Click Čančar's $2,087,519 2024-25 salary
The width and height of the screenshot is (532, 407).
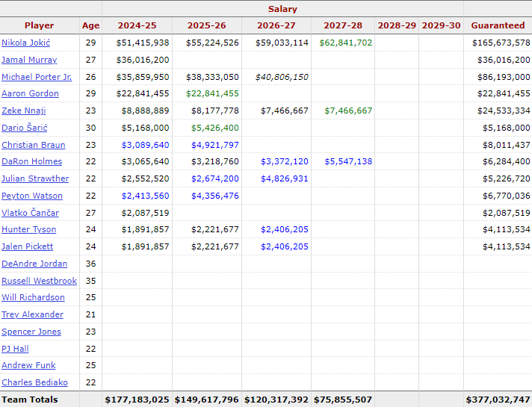pos(145,213)
